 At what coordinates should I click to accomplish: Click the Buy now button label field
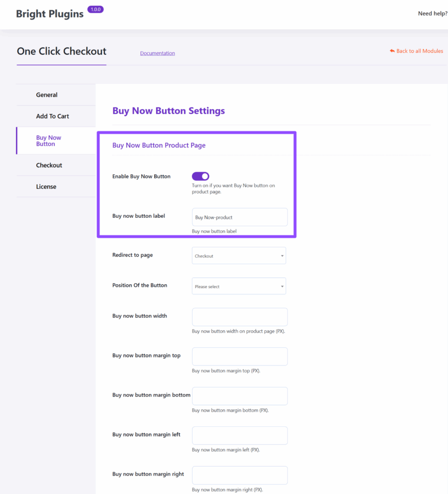coord(240,217)
